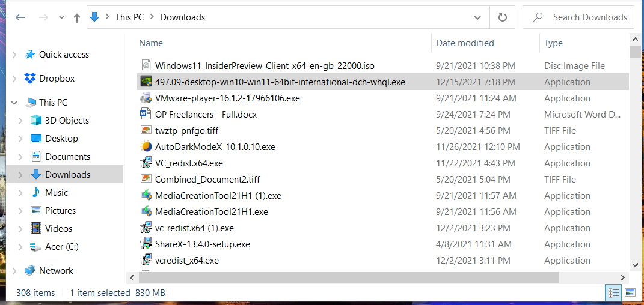Select the MediaCreationTool21H1.exe file name

pos(212,212)
